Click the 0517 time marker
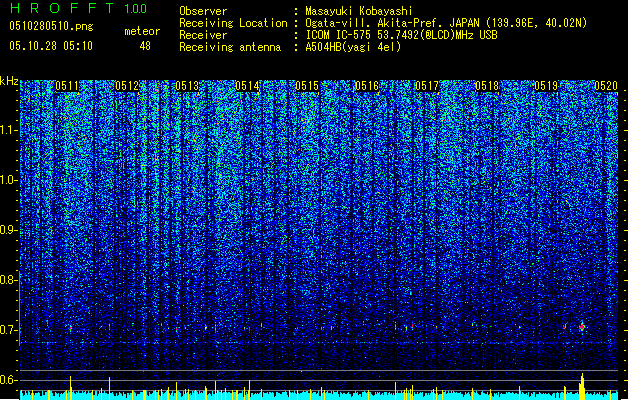 pos(427,86)
